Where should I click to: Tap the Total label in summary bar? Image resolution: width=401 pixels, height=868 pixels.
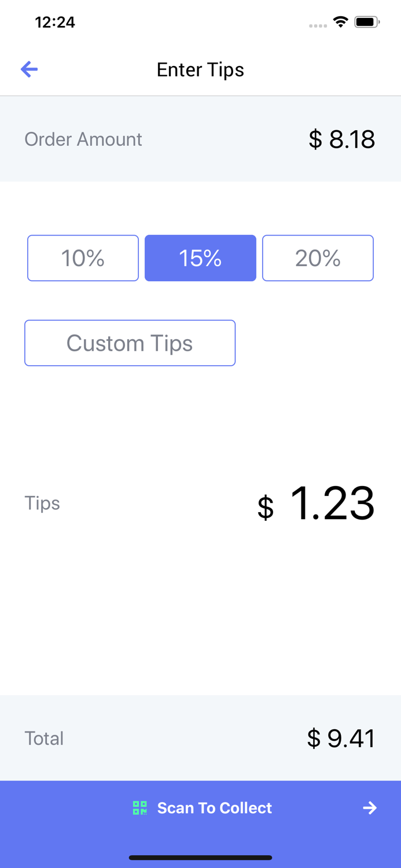click(x=43, y=738)
